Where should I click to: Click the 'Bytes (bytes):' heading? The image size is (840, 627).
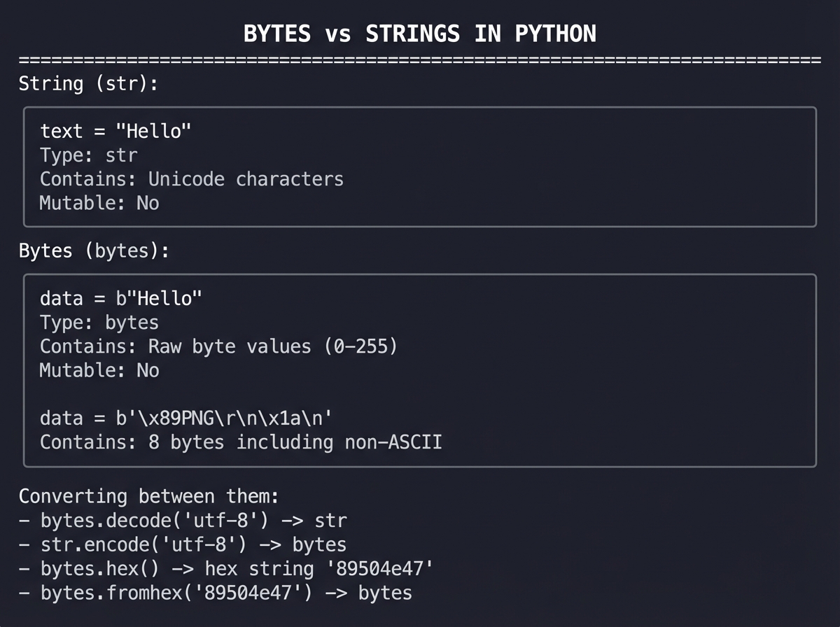pos(94,251)
